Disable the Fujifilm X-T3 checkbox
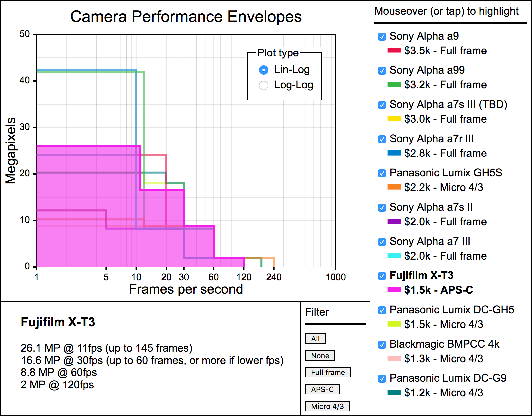Screen dimensions: 532x416 382,276
